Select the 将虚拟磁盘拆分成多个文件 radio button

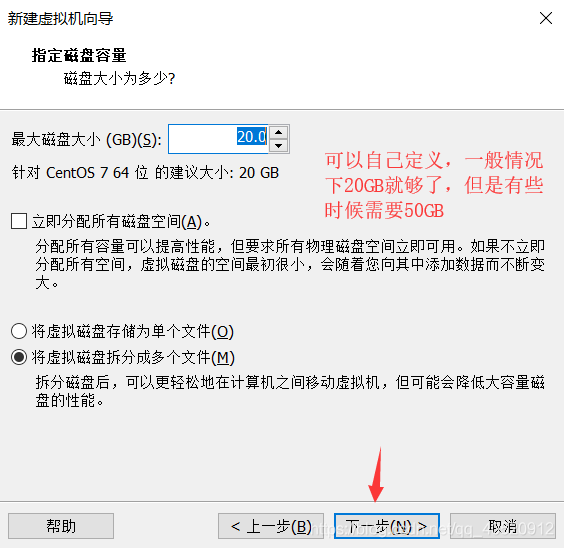[x=19, y=357]
